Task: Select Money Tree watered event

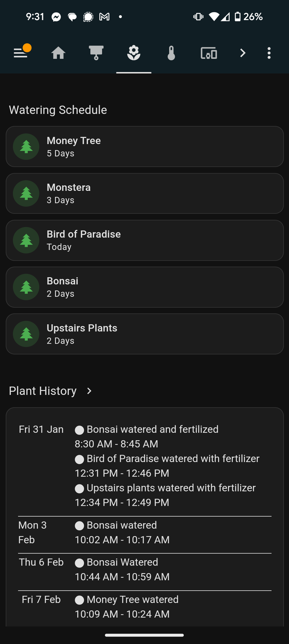Action: pos(132,600)
